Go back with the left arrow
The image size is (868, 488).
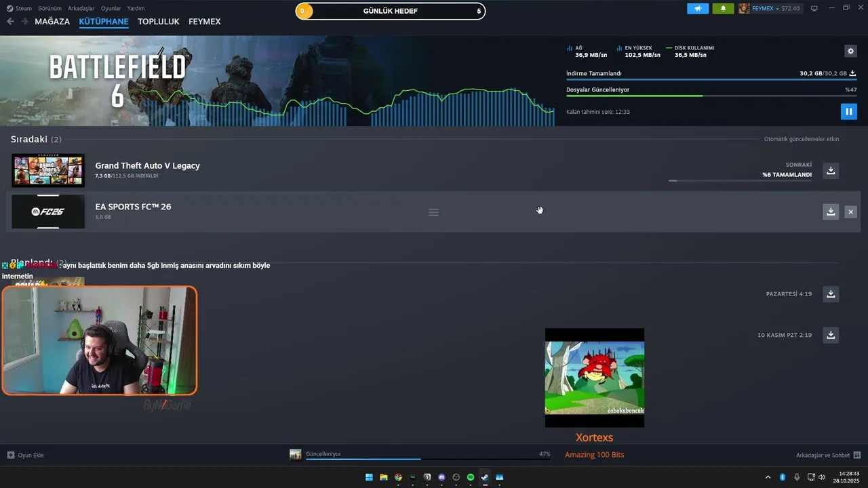(x=10, y=22)
